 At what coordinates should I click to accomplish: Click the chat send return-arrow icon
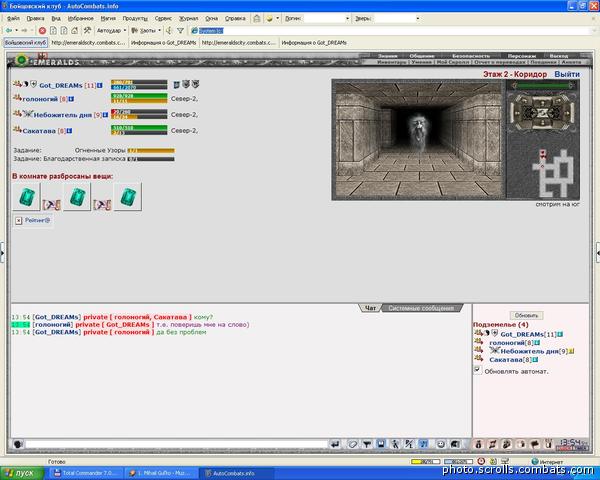[335, 444]
